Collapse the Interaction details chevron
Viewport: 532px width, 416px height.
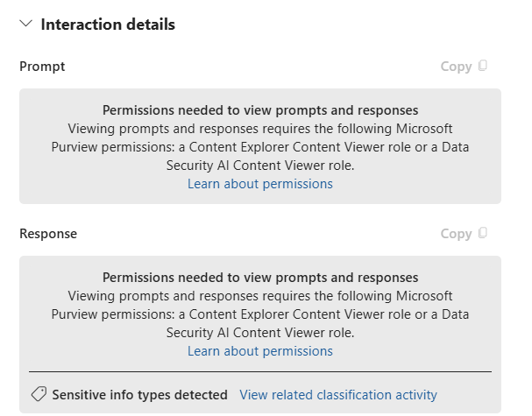pos(25,25)
